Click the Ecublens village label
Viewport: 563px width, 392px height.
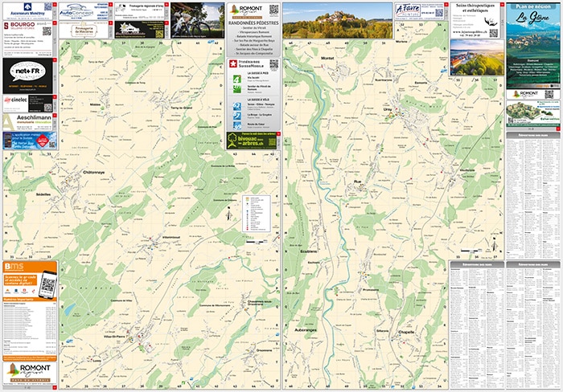pyautogui.click(x=308, y=251)
